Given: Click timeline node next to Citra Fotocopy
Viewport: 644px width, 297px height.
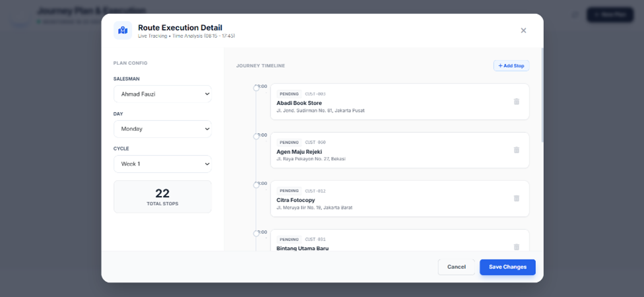Looking at the screenshot, I should [x=257, y=185].
